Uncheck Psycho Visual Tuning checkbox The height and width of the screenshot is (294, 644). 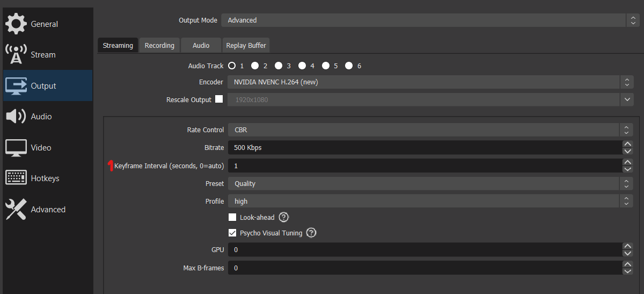232,233
